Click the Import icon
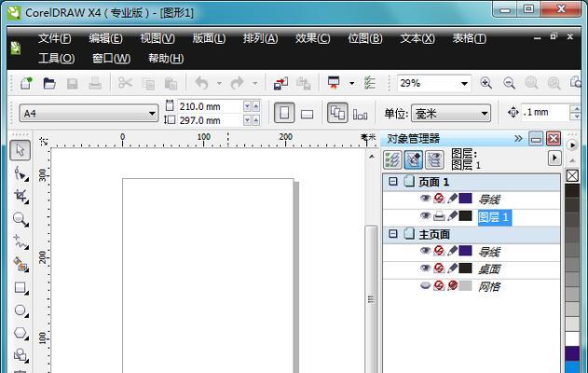 pyautogui.click(x=280, y=83)
